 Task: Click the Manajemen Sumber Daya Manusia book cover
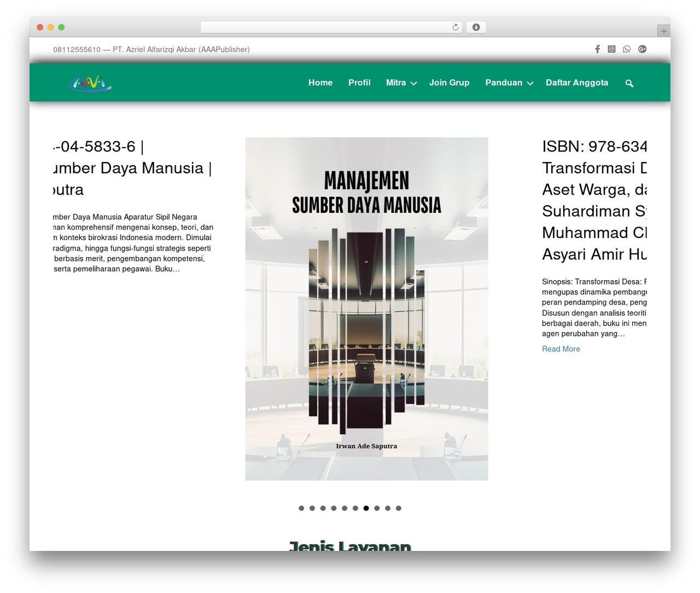pyautogui.click(x=366, y=309)
